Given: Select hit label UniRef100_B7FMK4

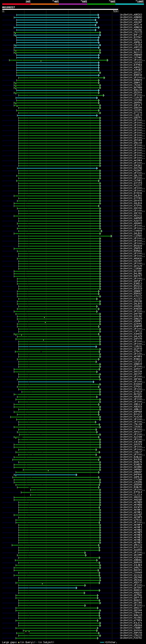Looking at the screenshot, I should (x=131, y=65).
